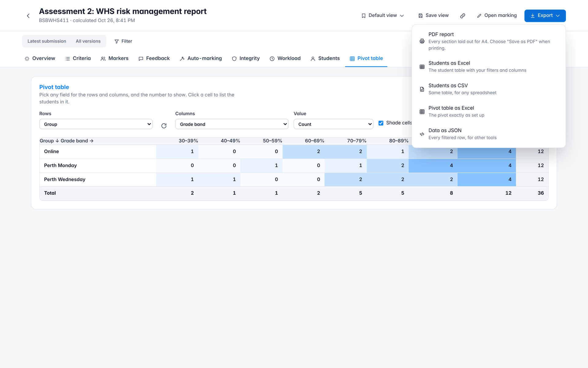Switch to All versions view
The height and width of the screenshot is (368, 588).
coord(88,41)
